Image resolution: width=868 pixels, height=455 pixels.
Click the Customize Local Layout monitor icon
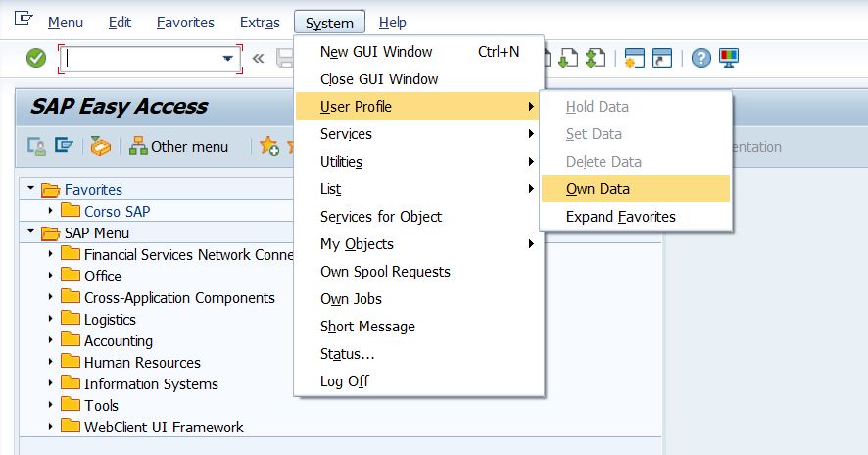pos(729,58)
